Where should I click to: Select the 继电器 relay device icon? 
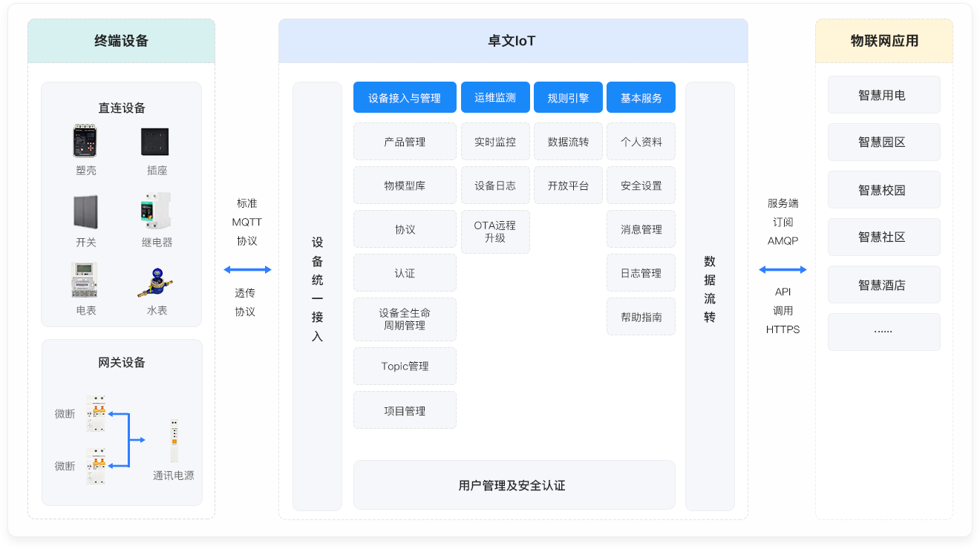click(156, 211)
